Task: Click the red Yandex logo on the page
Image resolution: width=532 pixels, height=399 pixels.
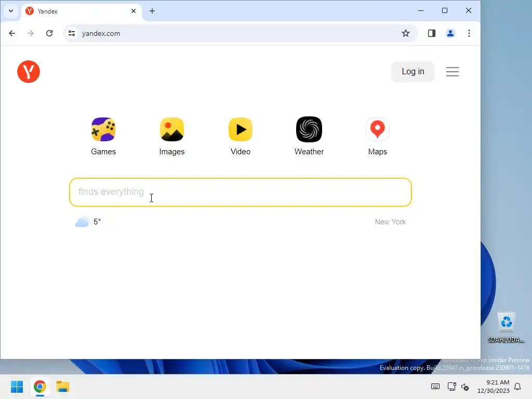Action: point(29,72)
